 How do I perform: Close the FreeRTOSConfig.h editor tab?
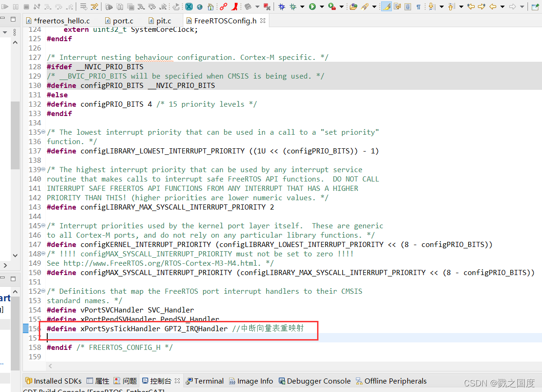pos(263,21)
